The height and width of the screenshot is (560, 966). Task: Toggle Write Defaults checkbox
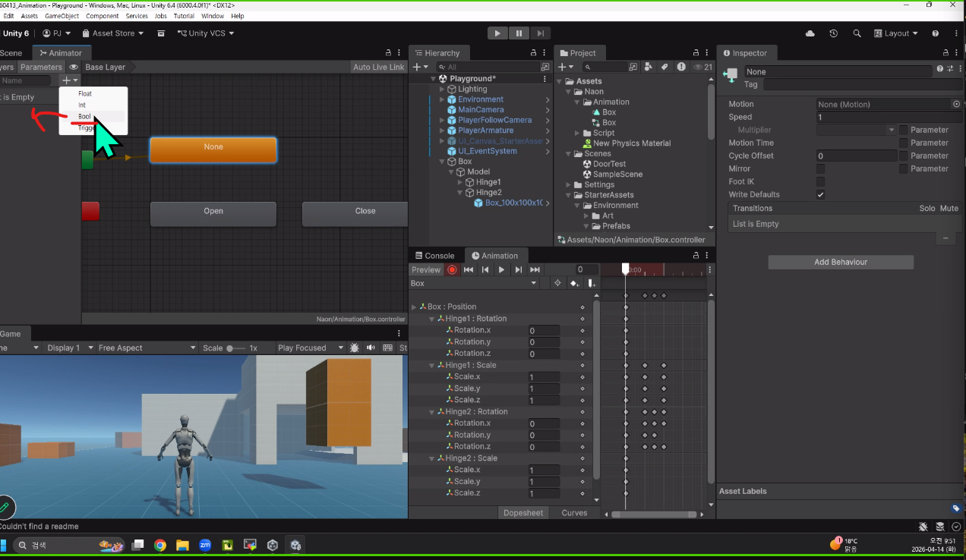click(x=821, y=194)
